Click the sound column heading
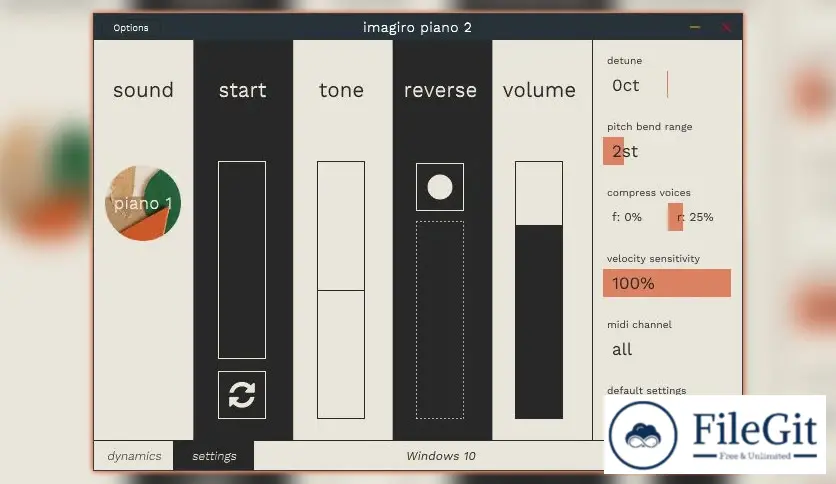Image resolution: width=836 pixels, height=484 pixels. 143,90
